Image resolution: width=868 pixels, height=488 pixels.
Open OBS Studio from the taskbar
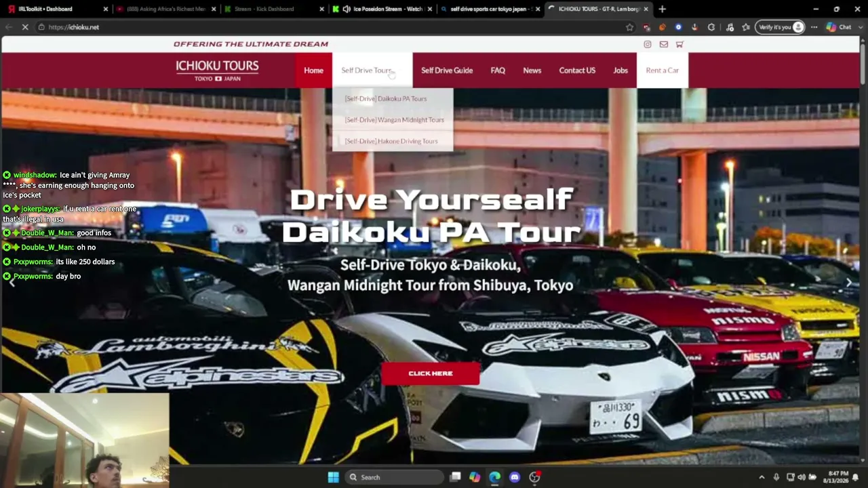pos(534,477)
